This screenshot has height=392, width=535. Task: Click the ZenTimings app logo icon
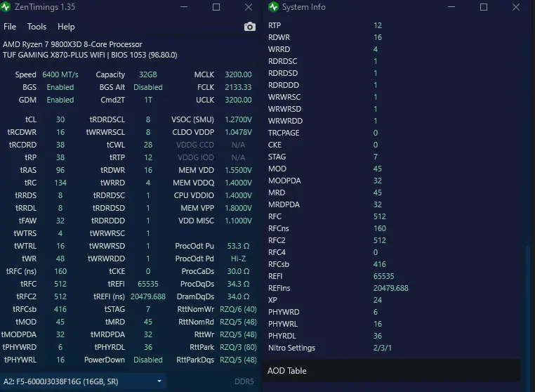pyautogui.click(x=6, y=7)
